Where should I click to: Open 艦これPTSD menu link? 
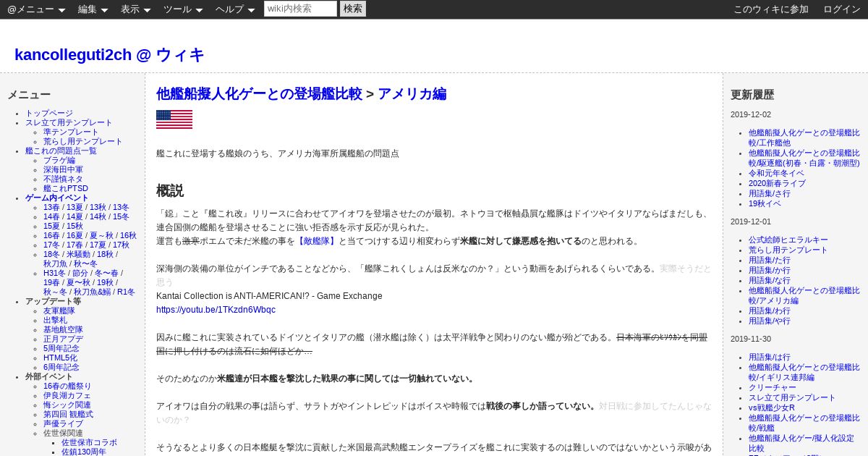point(66,189)
